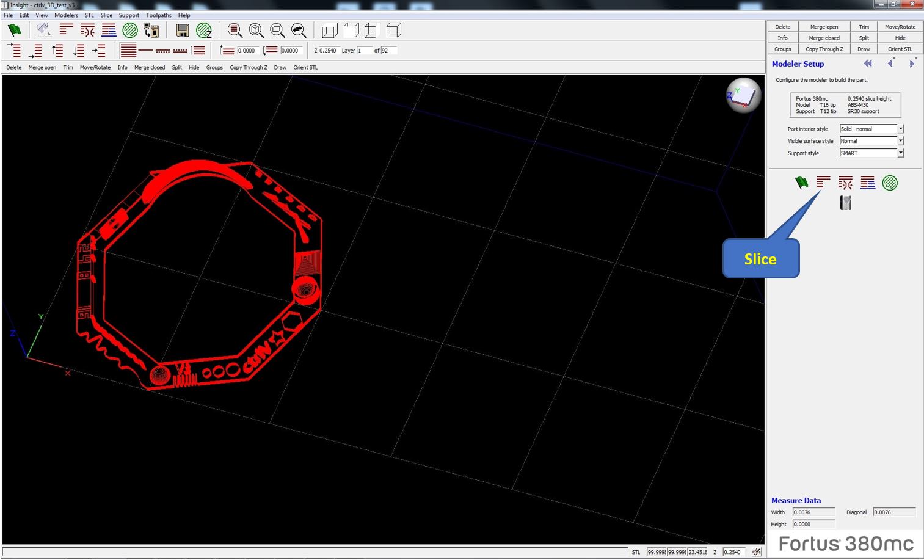The height and width of the screenshot is (560, 924).
Task: Click the zoom previous arrows magnifier icon
Action: [x=299, y=30]
